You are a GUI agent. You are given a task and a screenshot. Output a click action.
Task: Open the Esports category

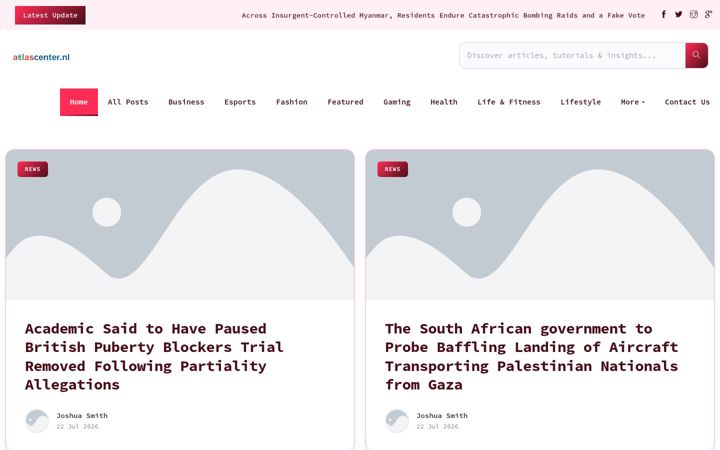click(240, 102)
